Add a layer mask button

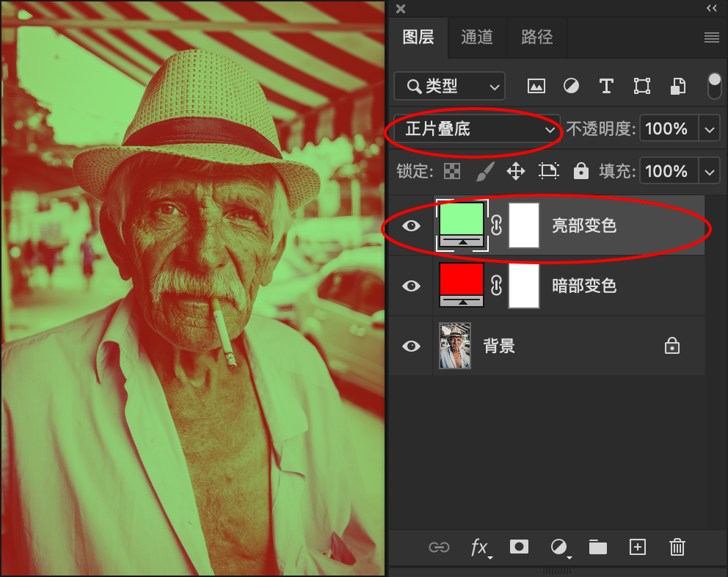pyautogui.click(x=519, y=547)
